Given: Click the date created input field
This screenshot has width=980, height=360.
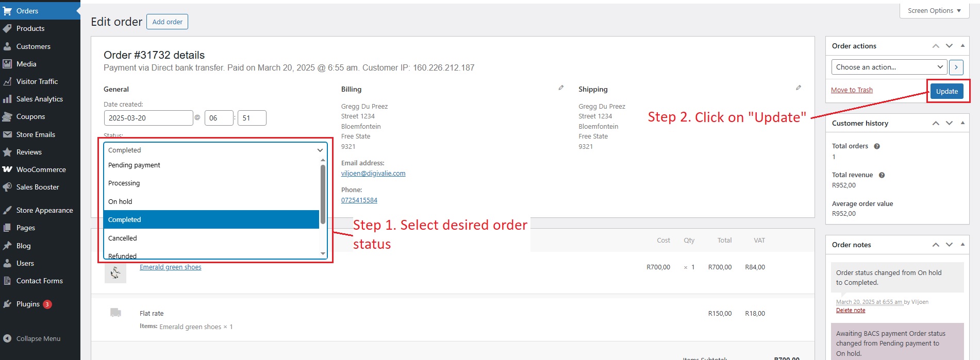Looking at the screenshot, I should tap(148, 118).
